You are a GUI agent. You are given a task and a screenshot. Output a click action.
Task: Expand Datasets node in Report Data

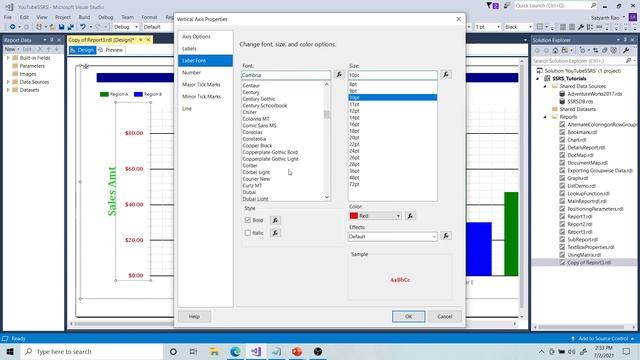[x=8, y=90]
